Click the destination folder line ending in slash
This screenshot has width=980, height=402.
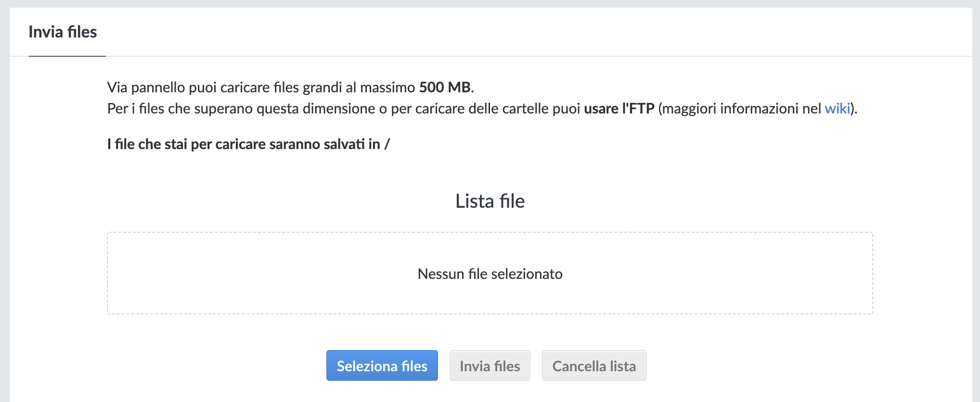click(x=248, y=144)
